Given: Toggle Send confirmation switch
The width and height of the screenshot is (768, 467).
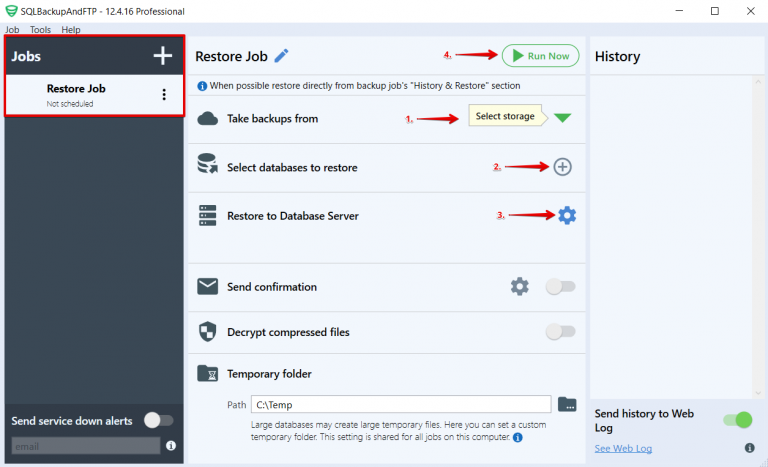Looking at the screenshot, I should [560, 287].
